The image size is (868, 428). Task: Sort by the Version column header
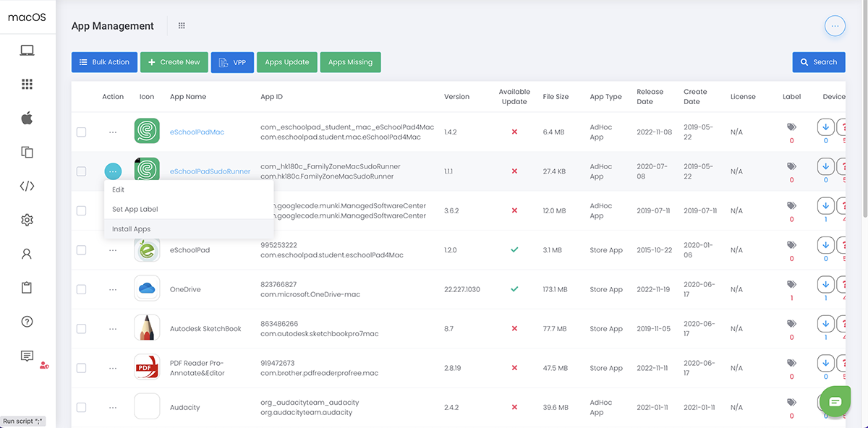pos(456,97)
